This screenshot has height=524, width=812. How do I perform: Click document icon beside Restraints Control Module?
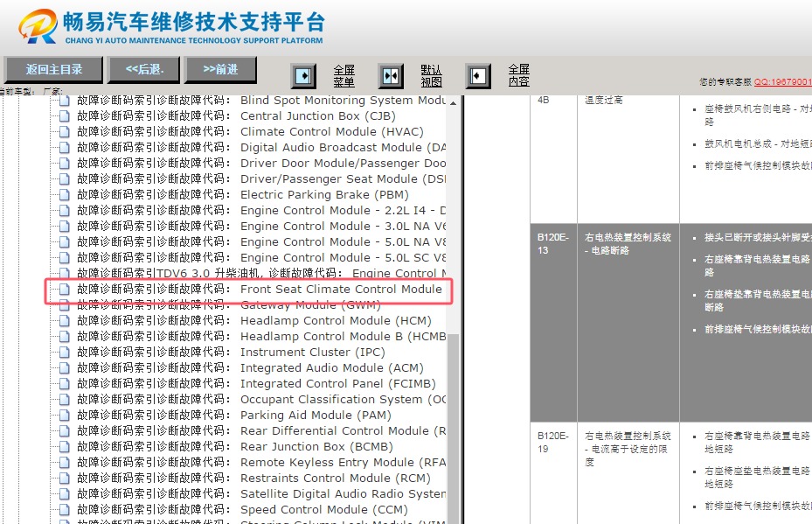[64, 479]
